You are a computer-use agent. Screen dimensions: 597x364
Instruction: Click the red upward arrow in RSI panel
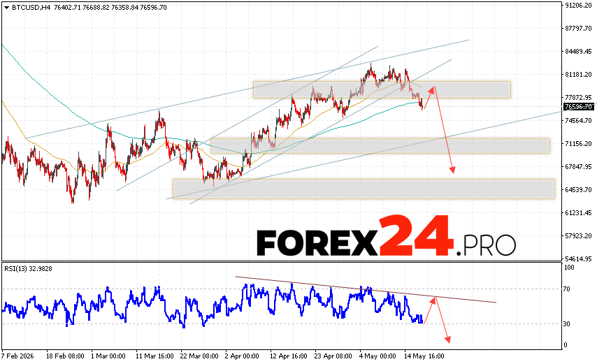[x=429, y=310]
